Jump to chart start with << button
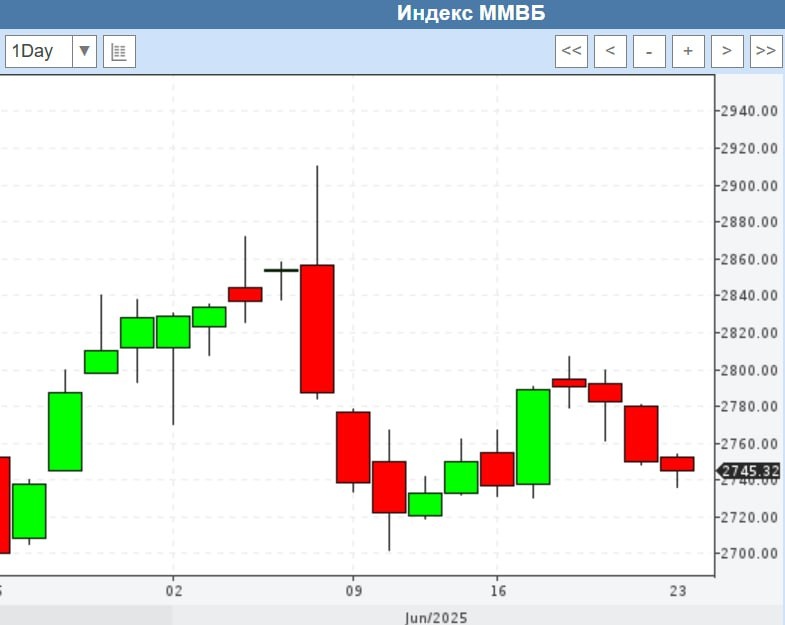Viewport: 785px width, 625px height. point(571,51)
